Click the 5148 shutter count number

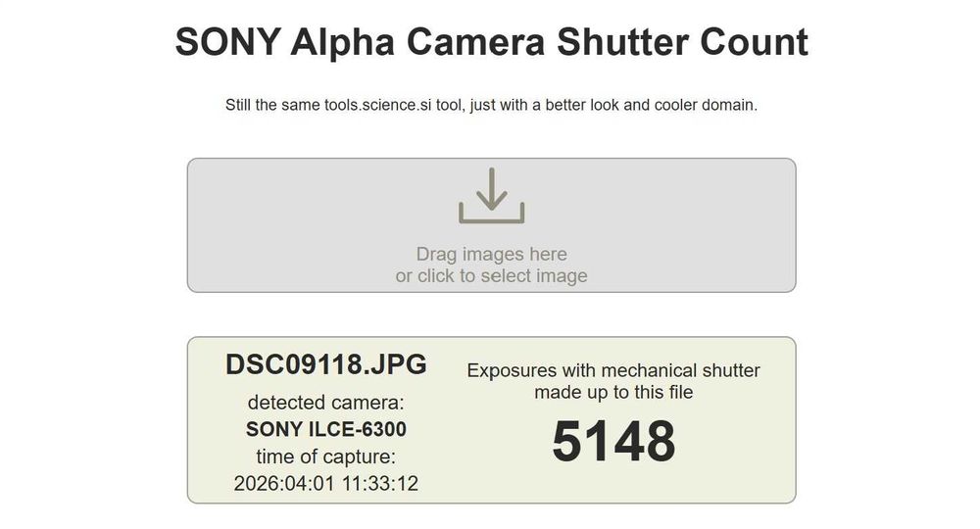tap(613, 442)
